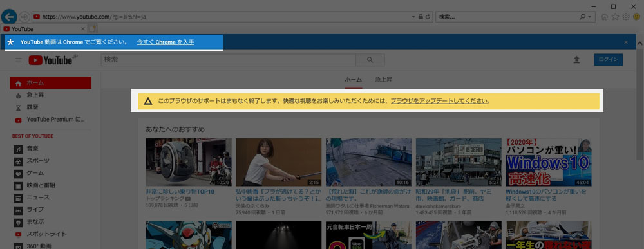Viewport: 644px width, 249px height.
Task: Click the BEST OF YOUTUBE heading
Action: (33, 136)
